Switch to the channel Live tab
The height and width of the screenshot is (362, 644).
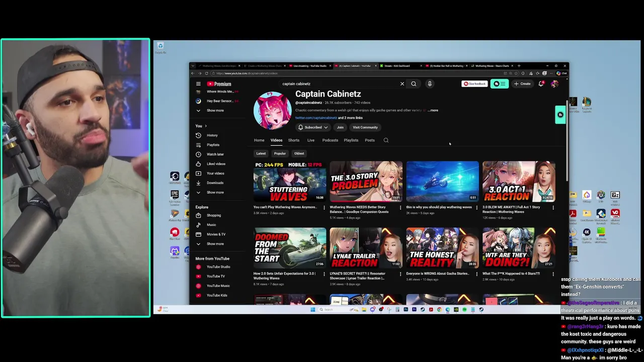click(x=311, y=140)
